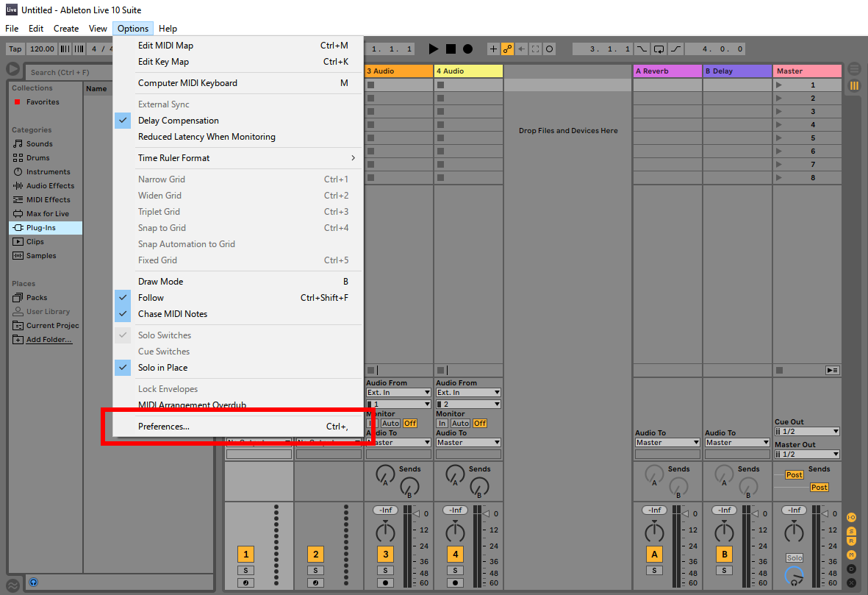The height and width of the screenshot is (595, 868).
Task: Click the Tap tempo button
Action: [15, 49]
